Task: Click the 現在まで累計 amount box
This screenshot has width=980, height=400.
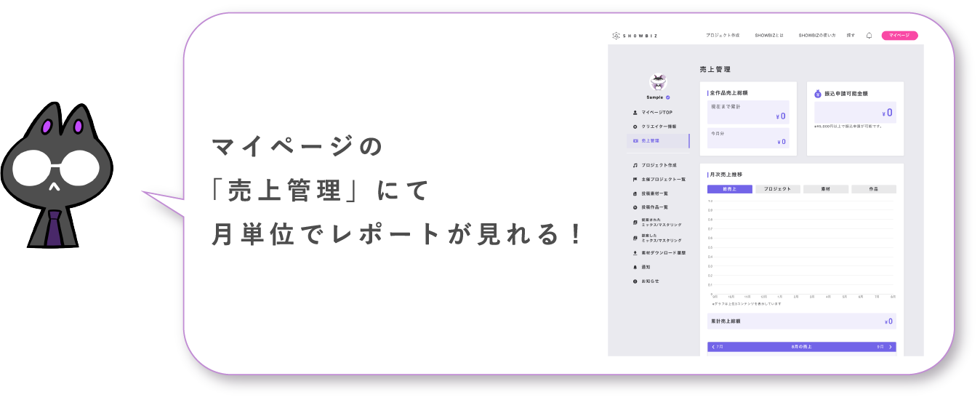Action: pos(748,112)
